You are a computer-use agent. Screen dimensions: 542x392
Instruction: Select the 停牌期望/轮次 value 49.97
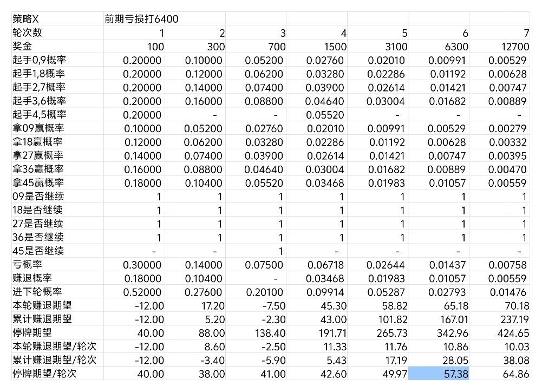pyautogui.click(x=395, y=374)
